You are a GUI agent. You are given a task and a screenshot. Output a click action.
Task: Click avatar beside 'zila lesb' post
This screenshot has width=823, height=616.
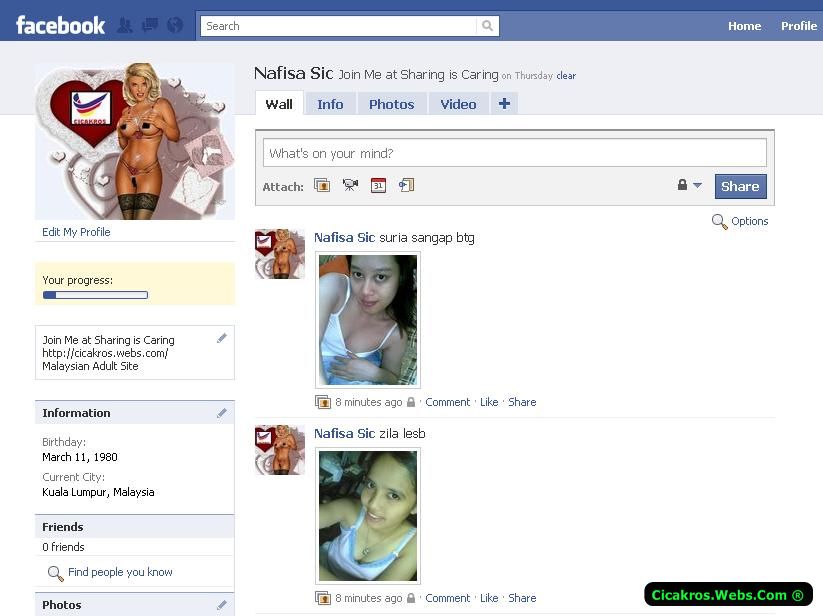280,450
